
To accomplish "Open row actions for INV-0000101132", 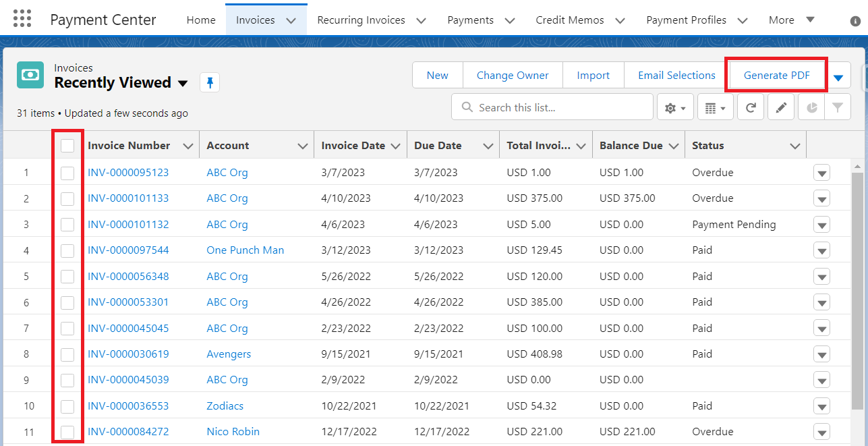I will pyautogui.click(x=821, y=225).
